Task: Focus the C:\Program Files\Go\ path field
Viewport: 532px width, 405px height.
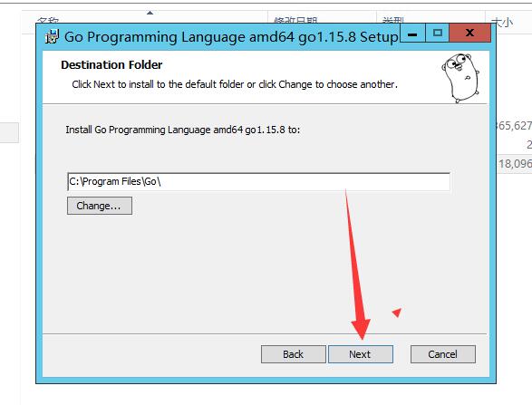Action: click(x=259, y=182)
